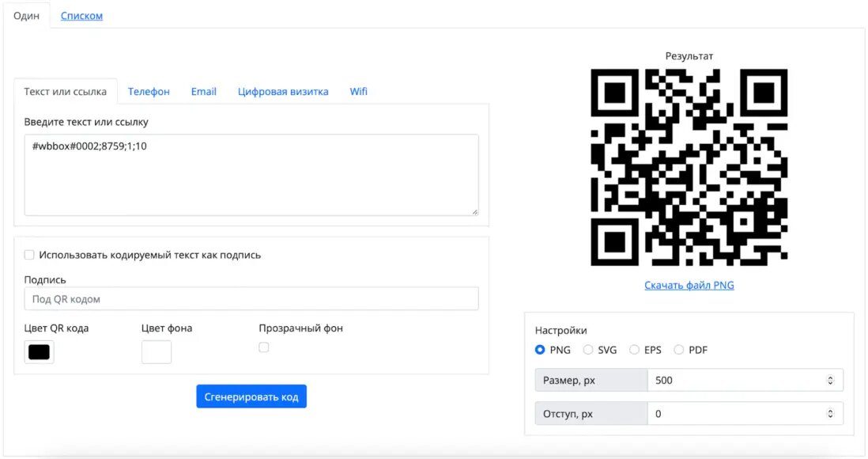Select the EPS format radio button
Viewport: 868px width, 459px height.
pyautogui.click(x=634, y=350)
